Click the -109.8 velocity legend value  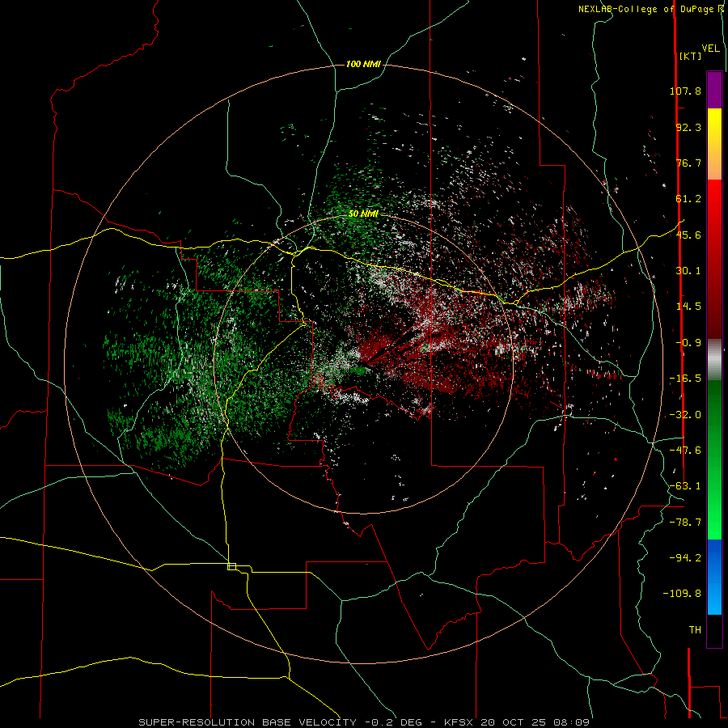click(x=682, y=594)
